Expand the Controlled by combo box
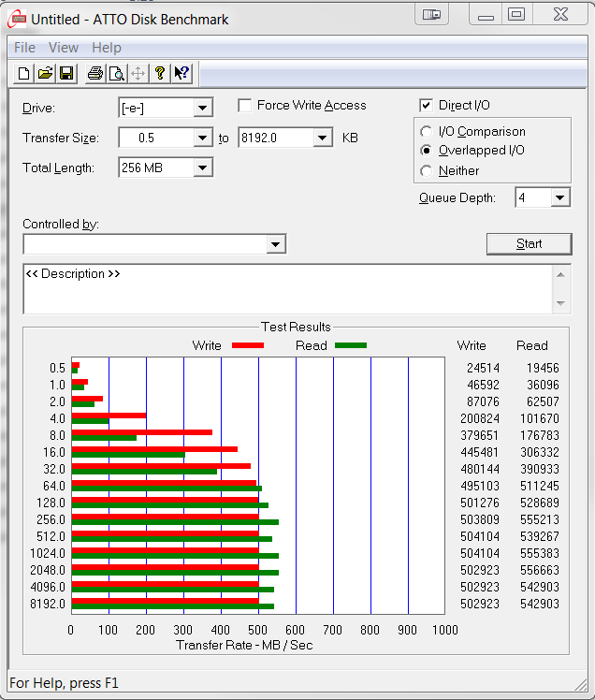 [x=275, y=244]
